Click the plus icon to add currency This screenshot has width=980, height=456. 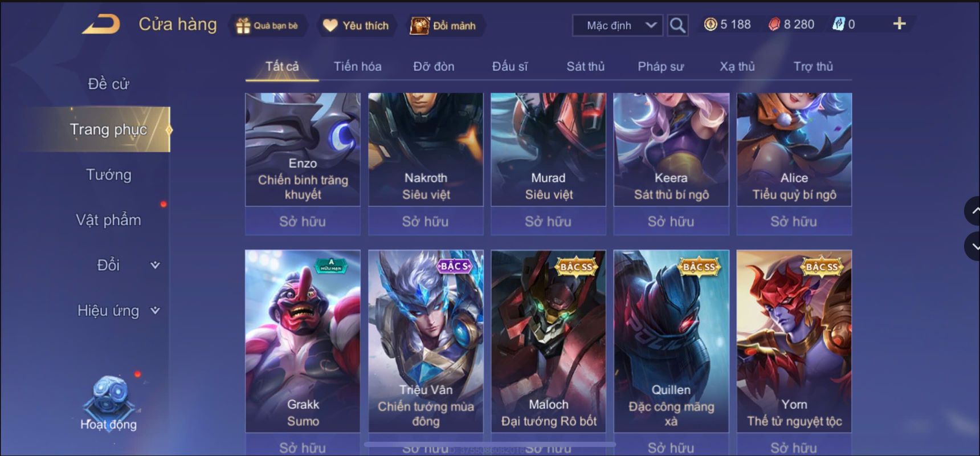899,24
